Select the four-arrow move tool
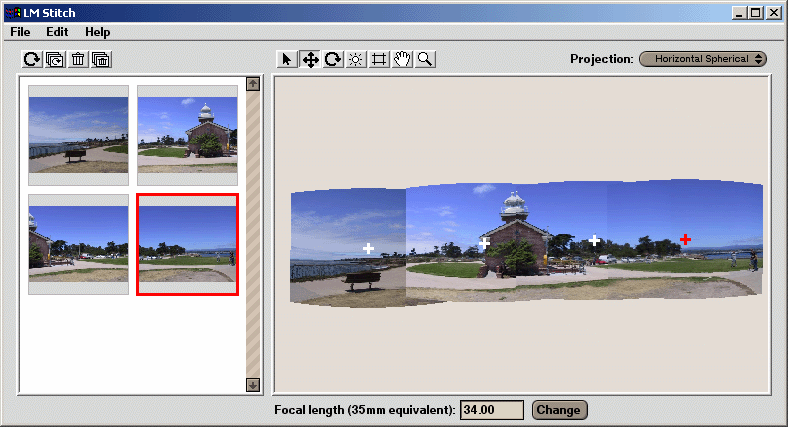This screenshot has height=427, width=788. [310, 59]
